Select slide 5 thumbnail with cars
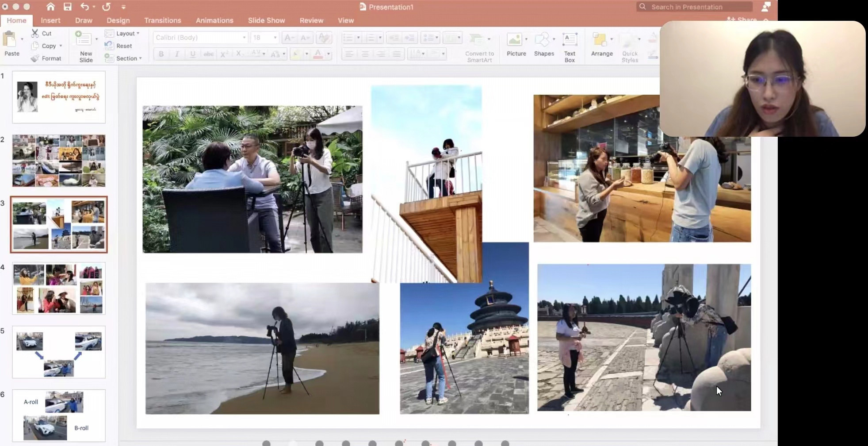This screenshot has width=868, height=446. (x=59, y=352)
